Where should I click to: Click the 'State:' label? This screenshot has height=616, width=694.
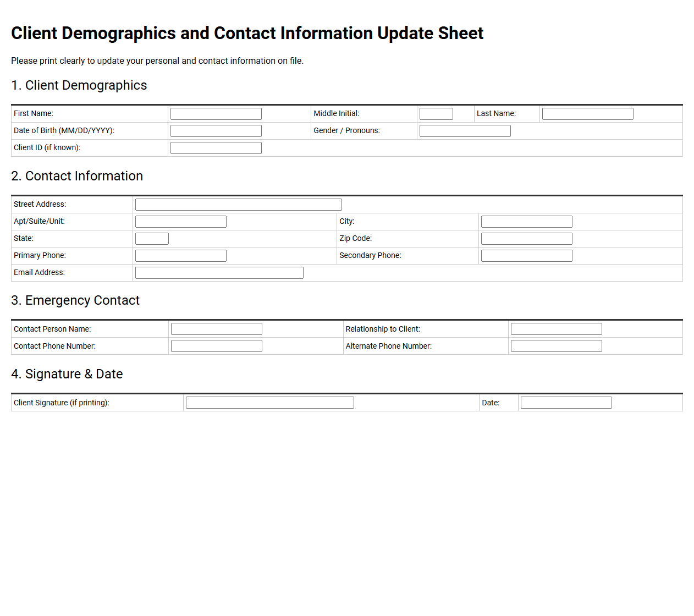click(24, 238)
